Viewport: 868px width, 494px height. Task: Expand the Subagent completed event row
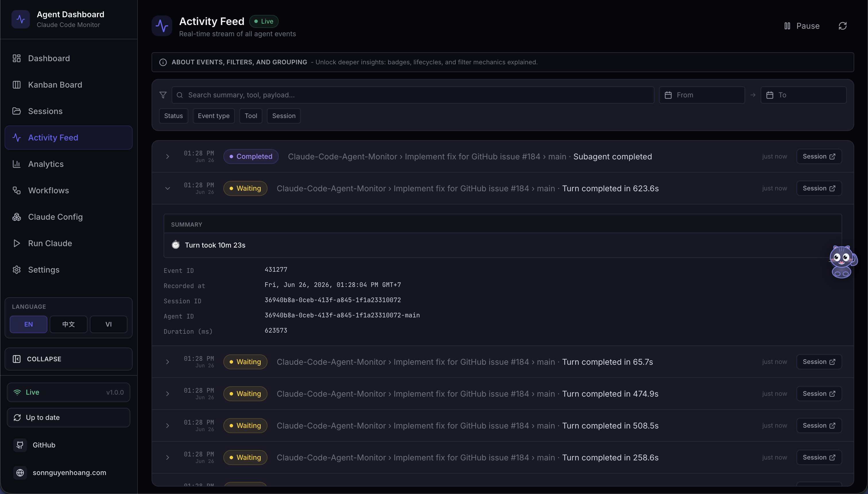(x=168, y=157)
